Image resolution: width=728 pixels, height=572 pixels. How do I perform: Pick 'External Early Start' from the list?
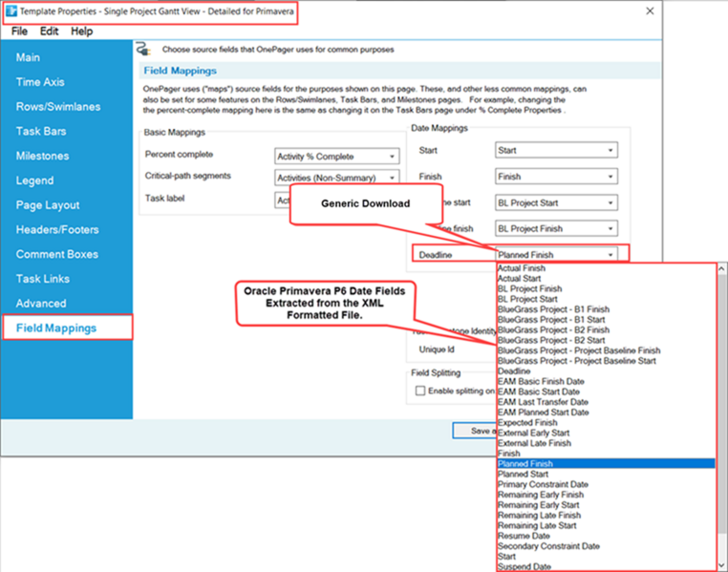(x=606, y=433)
